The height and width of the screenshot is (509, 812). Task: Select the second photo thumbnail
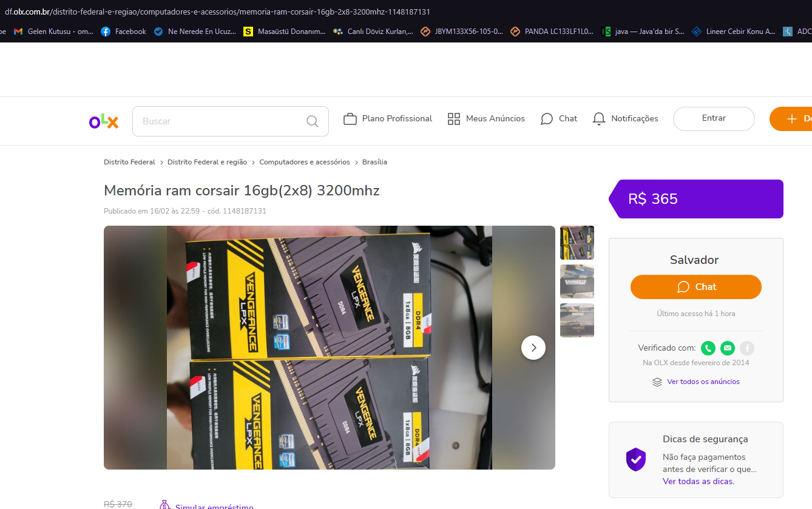coord(577,281)
